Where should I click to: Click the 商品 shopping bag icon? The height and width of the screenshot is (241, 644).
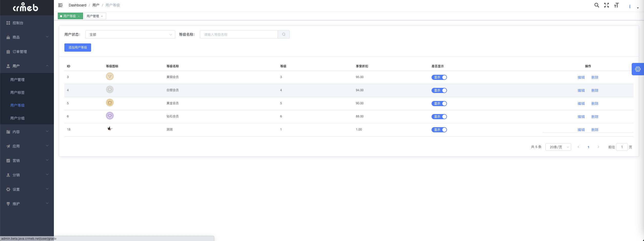tap(8, 37)
